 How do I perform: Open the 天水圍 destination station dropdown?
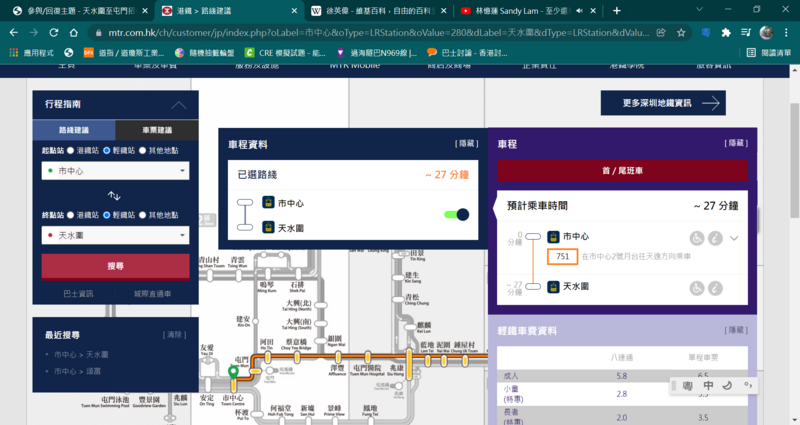[114, 236]
